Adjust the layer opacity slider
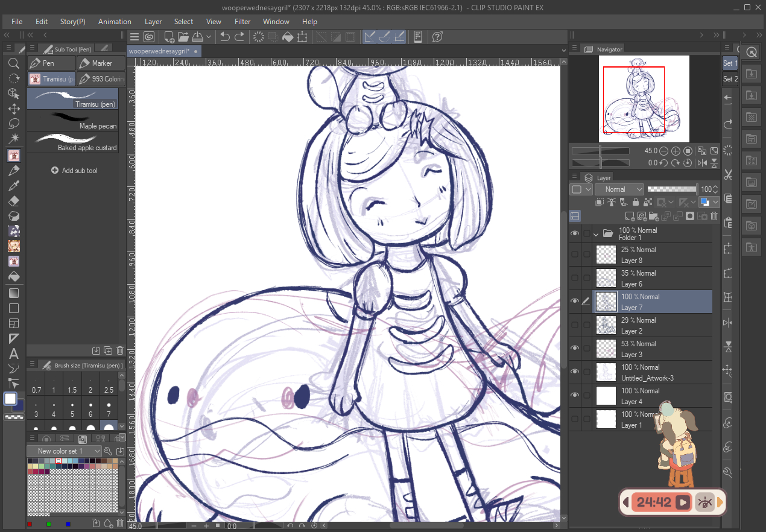Screen dimensions: 766x532 pyautogui.click(x=671, y=189)
